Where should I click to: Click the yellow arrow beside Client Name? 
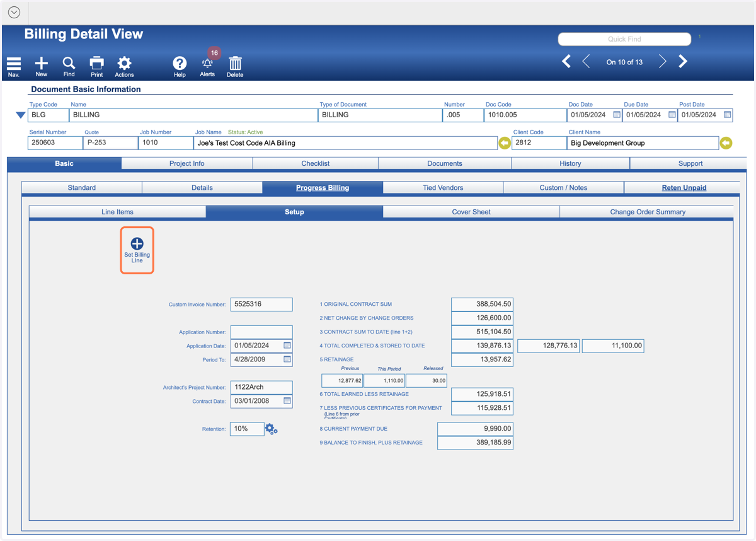726,144
